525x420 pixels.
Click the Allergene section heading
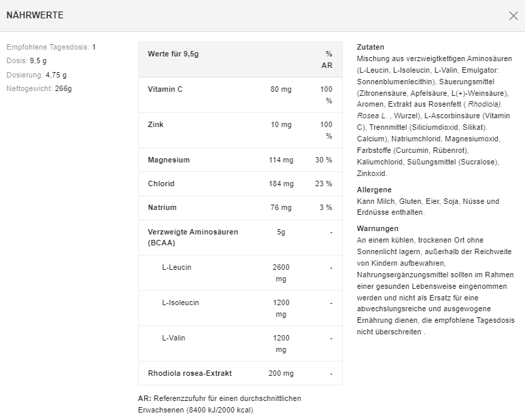click(374, 190)
